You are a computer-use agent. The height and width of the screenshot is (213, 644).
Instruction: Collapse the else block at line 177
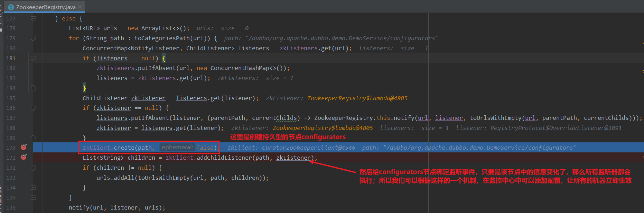pyautogui.click(x=33, y=18)
